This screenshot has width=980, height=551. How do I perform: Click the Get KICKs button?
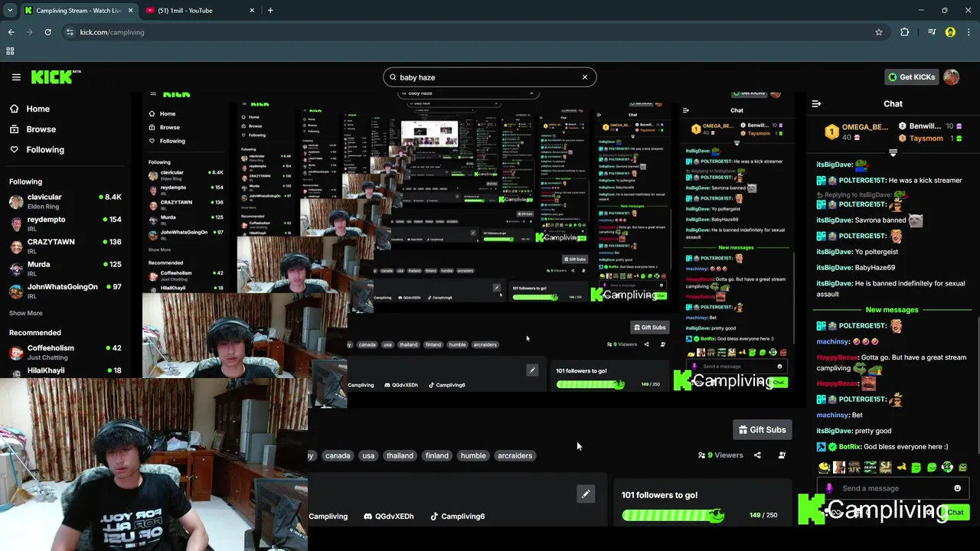tap(911, 77)
